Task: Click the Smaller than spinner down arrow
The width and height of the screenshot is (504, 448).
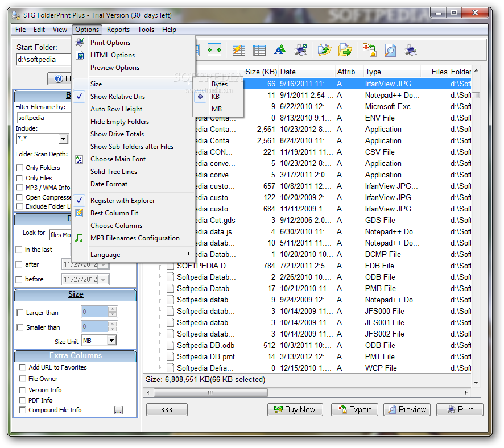Action: [112, 329]
